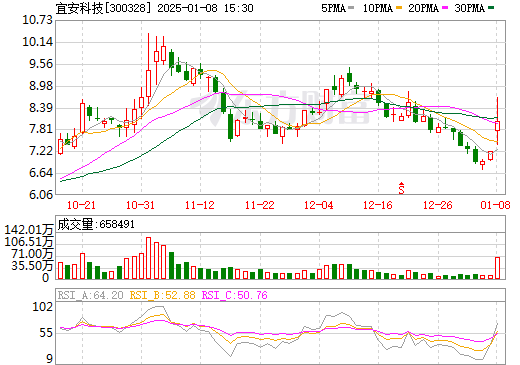
Task: Click the 30PMA legend label
Action: coord(469,8)
